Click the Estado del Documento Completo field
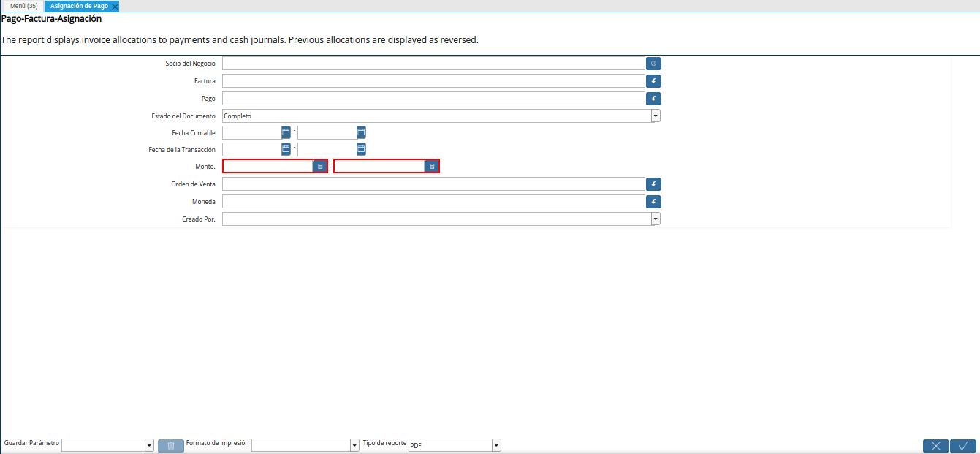This screenshot has height=454, width=980. click(436, 116)
